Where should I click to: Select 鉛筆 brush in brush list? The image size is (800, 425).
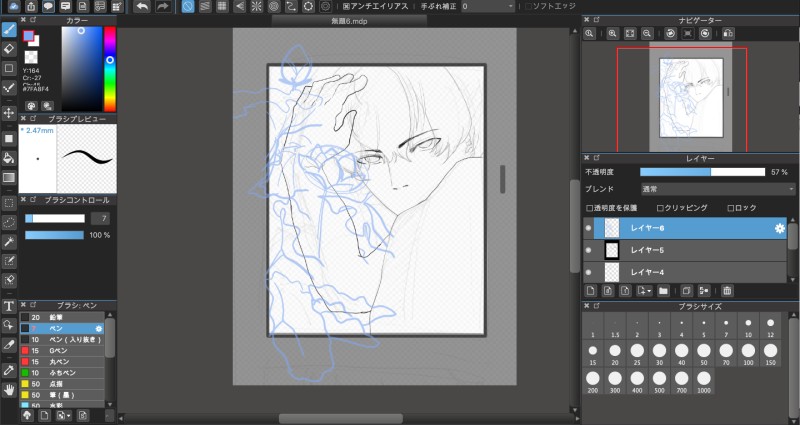[62, 317]
